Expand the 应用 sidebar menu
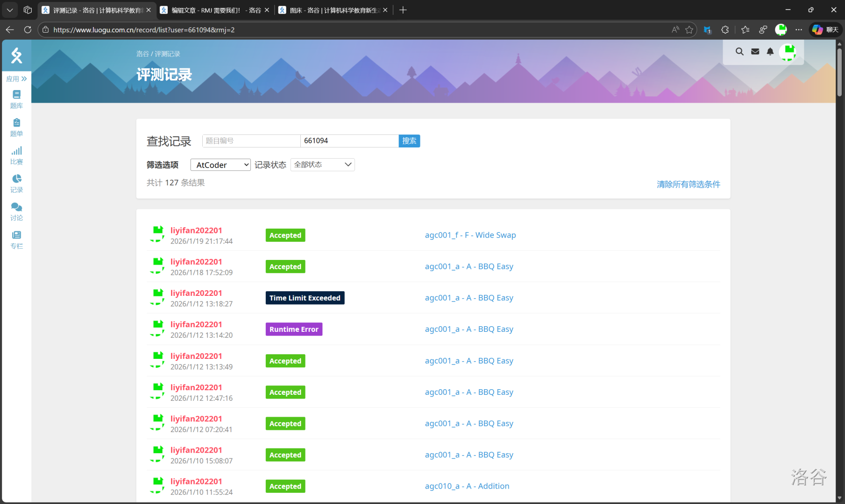This screenshot has width=845, height=504. pos(16,79)
